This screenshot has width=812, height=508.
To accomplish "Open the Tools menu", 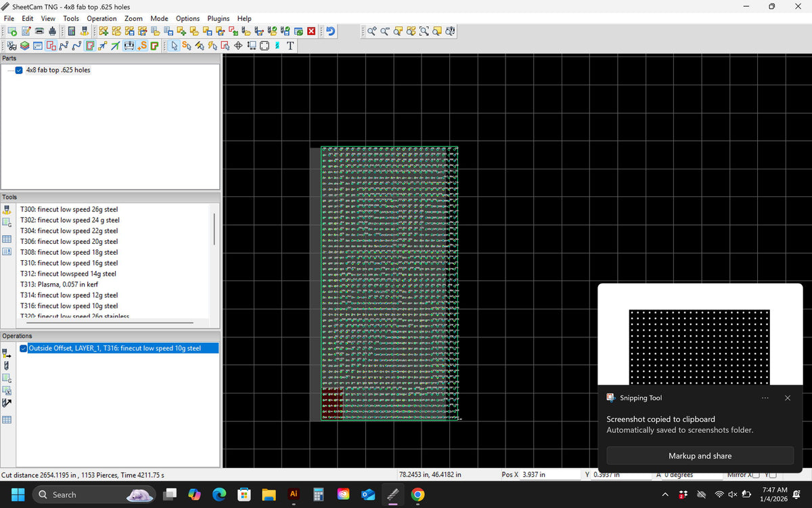I will (71, 18).
